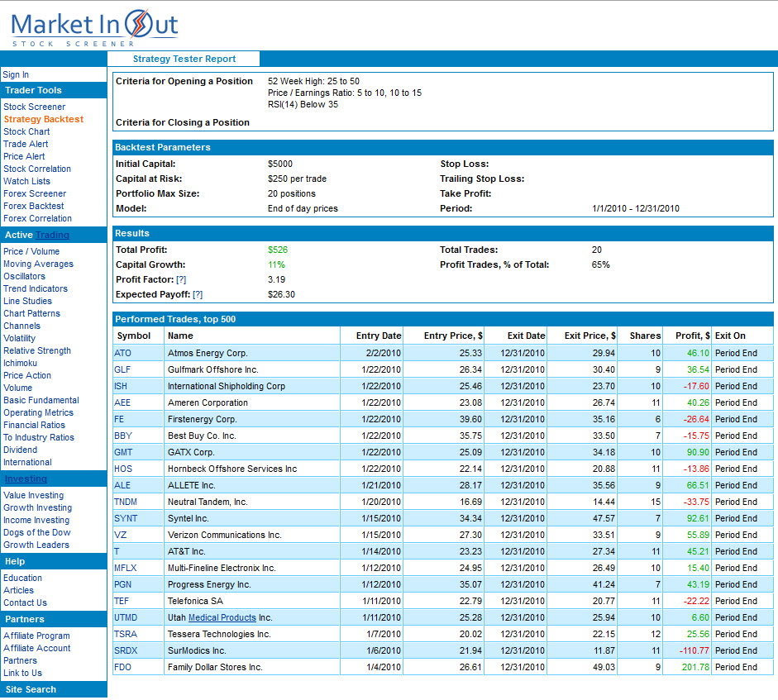The image size is (778, 700).
Task: Open the Expected Payoff [?] help link
Action: [x=198, y=294]
